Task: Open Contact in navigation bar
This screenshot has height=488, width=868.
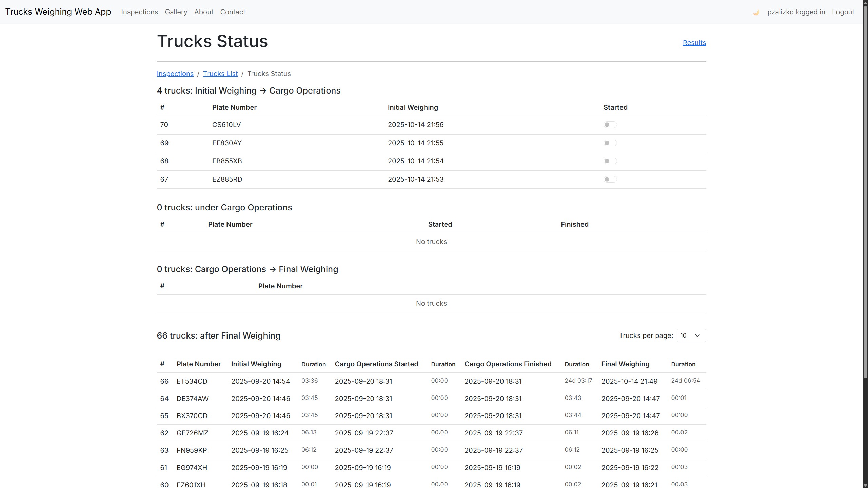Action: [233, 12]
